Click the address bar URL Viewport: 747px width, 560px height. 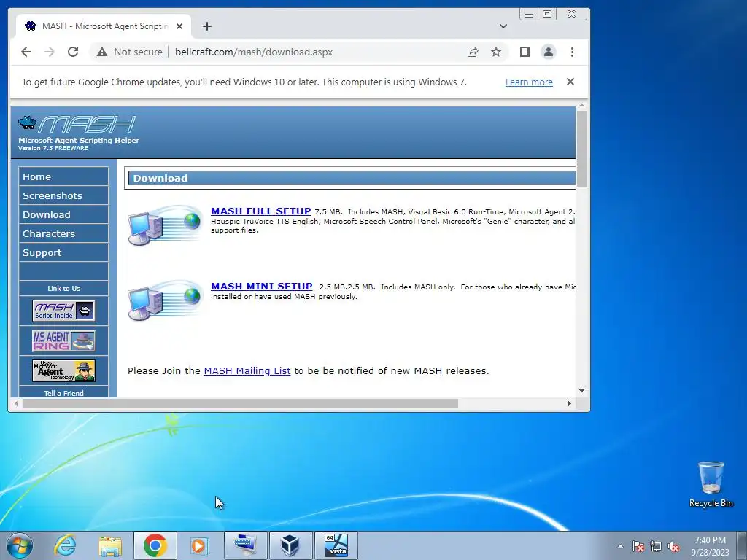[254, 52]
